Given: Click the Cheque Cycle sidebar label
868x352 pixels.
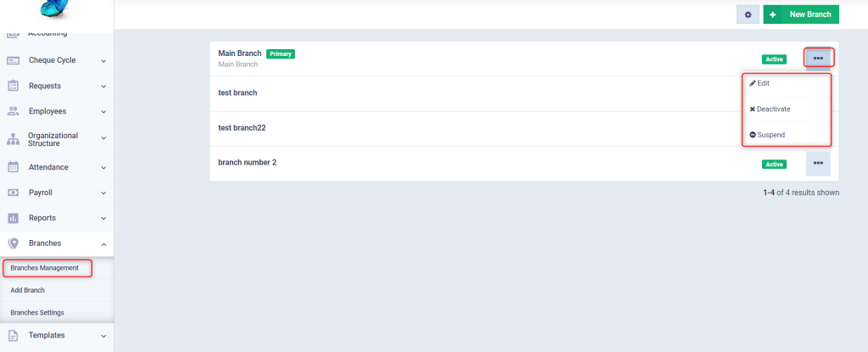Looking at the screenshot, I should [x=52, y=60].
